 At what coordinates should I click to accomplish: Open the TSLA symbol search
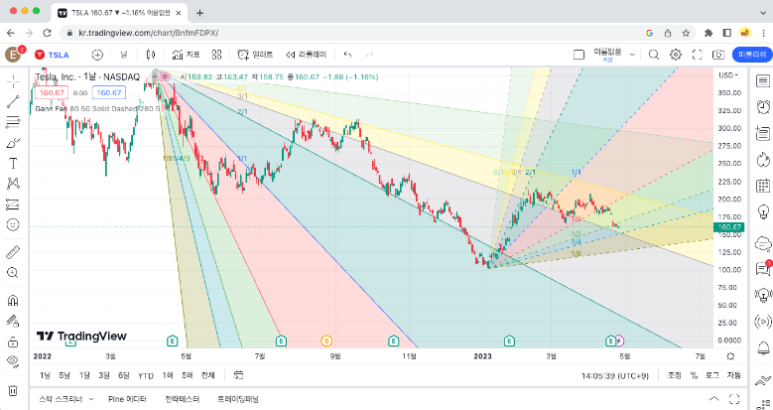pos(52,55)
